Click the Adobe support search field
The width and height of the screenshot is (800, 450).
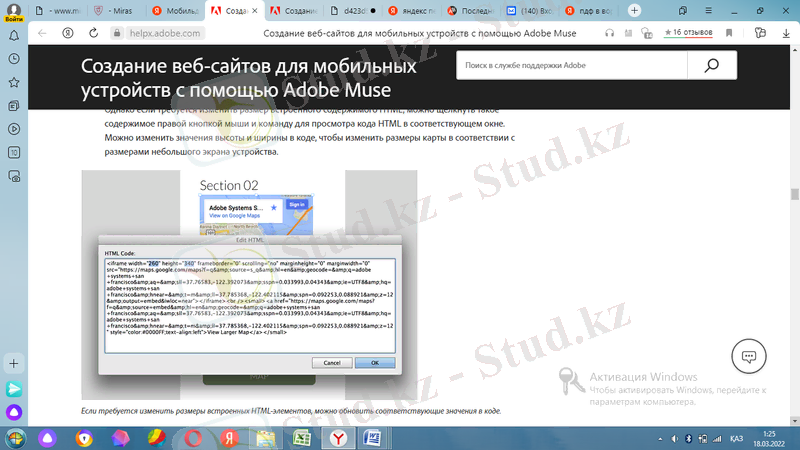[x=570, y=66]
